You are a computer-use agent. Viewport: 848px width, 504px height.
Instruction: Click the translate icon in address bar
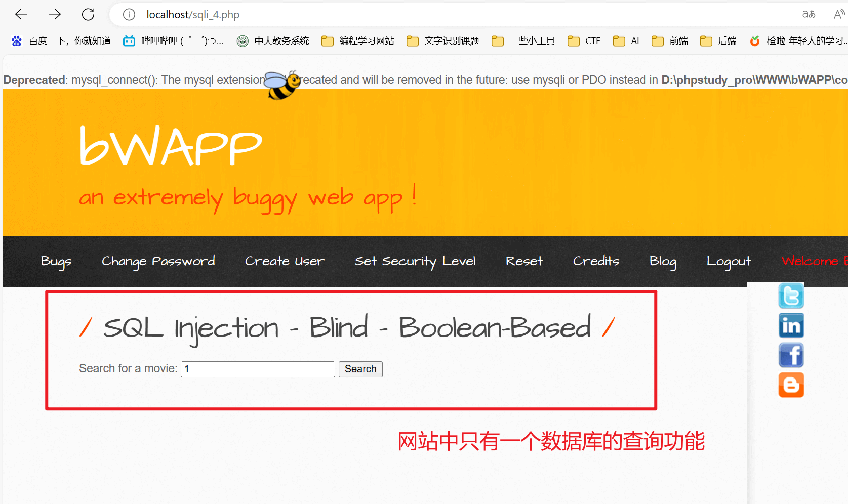click(x=809, y=15)
